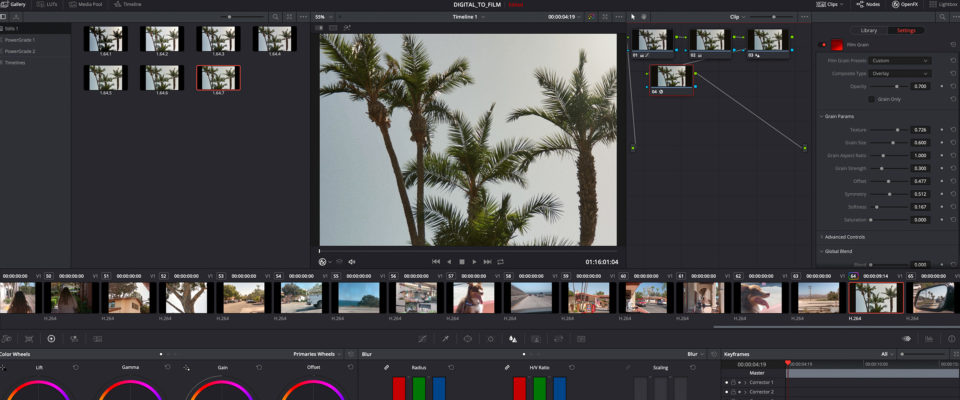
Task: Play the clip in reverse
Action: click(449, 262)
